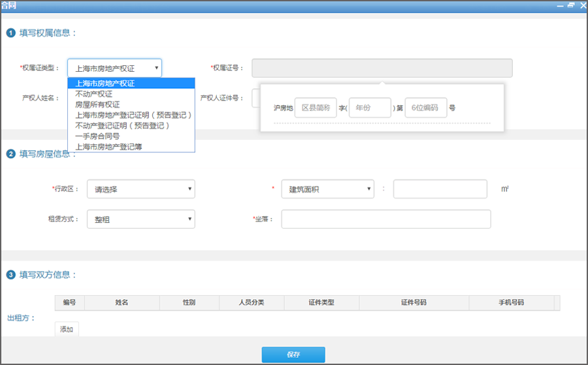Select 上海市房地产权证 in the list
This screenshot has width=588, height=365.
coord(131,83)
